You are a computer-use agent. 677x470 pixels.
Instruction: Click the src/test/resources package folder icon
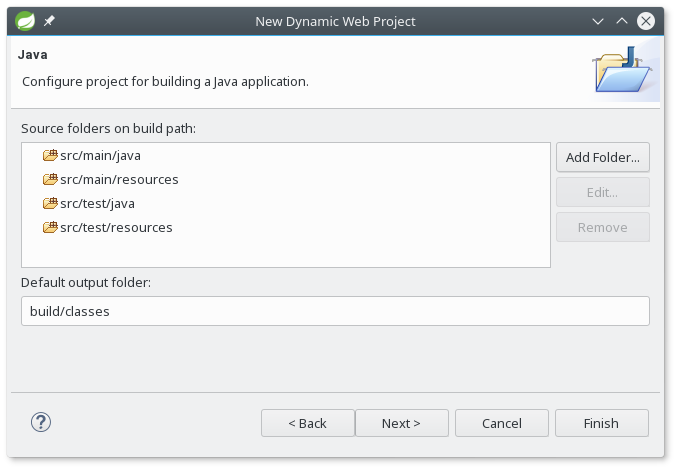50,227
